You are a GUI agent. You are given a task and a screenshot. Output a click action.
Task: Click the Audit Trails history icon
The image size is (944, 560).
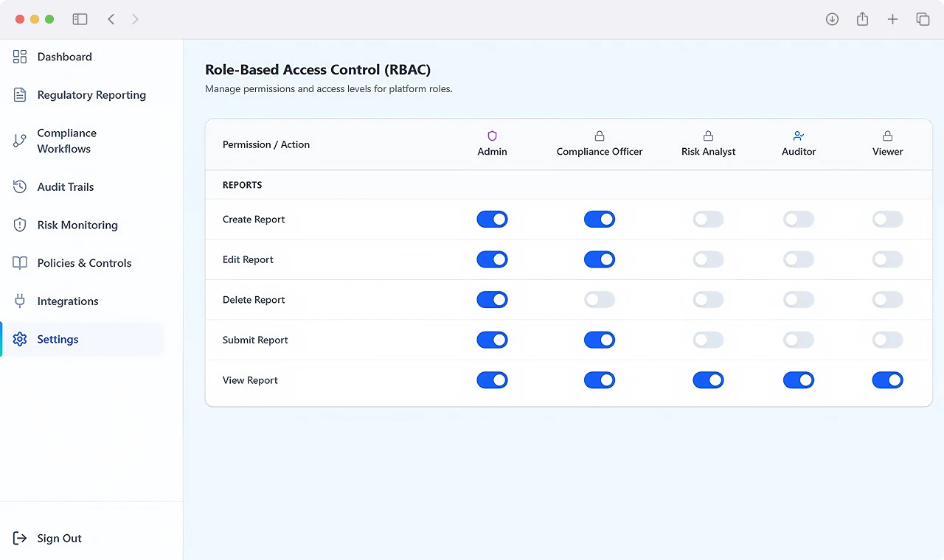(x=20, y=187)
